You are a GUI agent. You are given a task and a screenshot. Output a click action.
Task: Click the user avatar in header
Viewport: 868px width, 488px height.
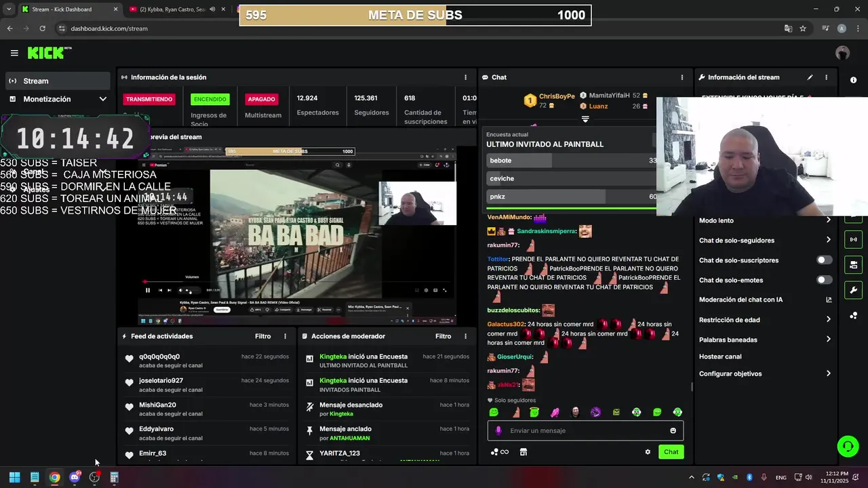coord(842,53)
